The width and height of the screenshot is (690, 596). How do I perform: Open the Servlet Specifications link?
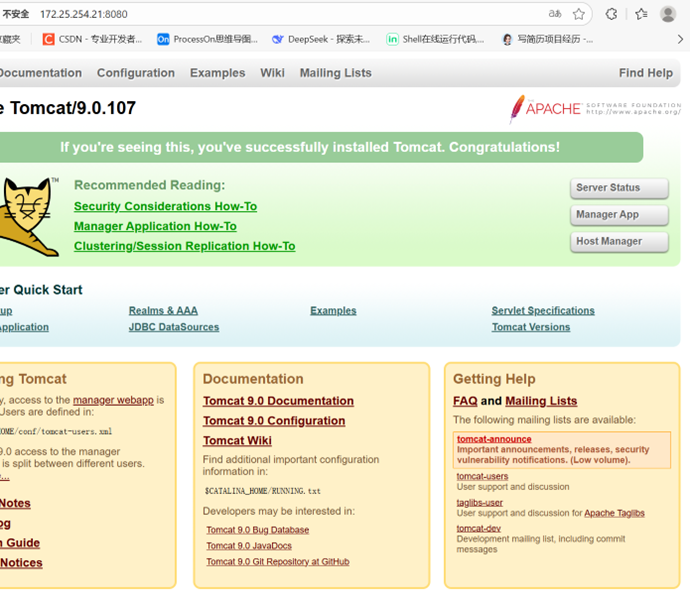click(543, 311)
